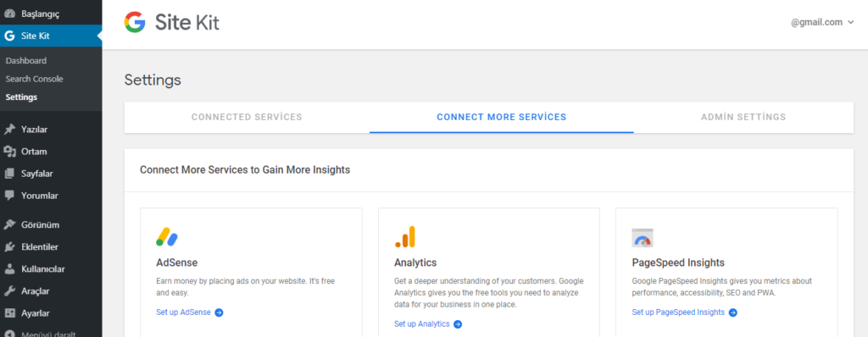Click the Eklentiler plug icon in sidebar
The height and width of the screenshot is (337, 868).
9,246
